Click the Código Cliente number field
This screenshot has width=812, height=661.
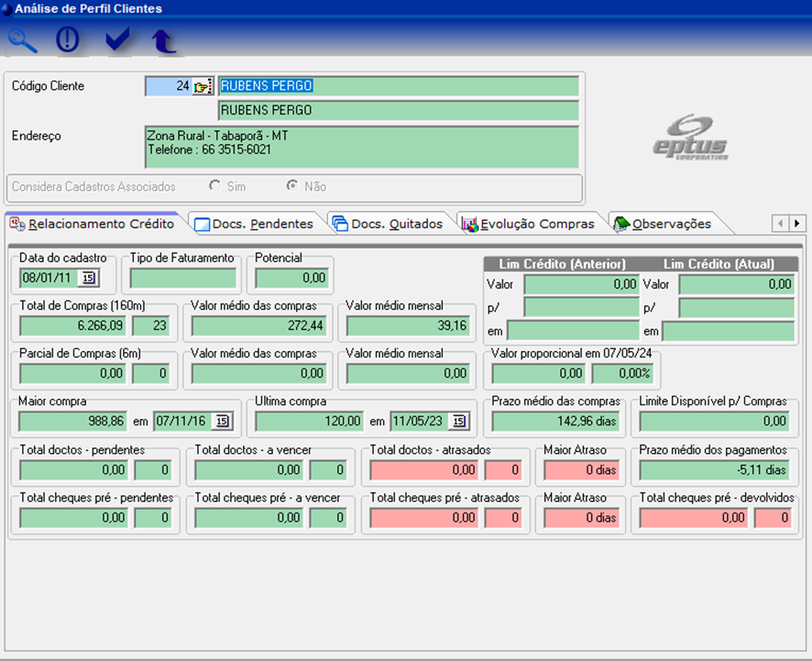[x=169, y=86]
